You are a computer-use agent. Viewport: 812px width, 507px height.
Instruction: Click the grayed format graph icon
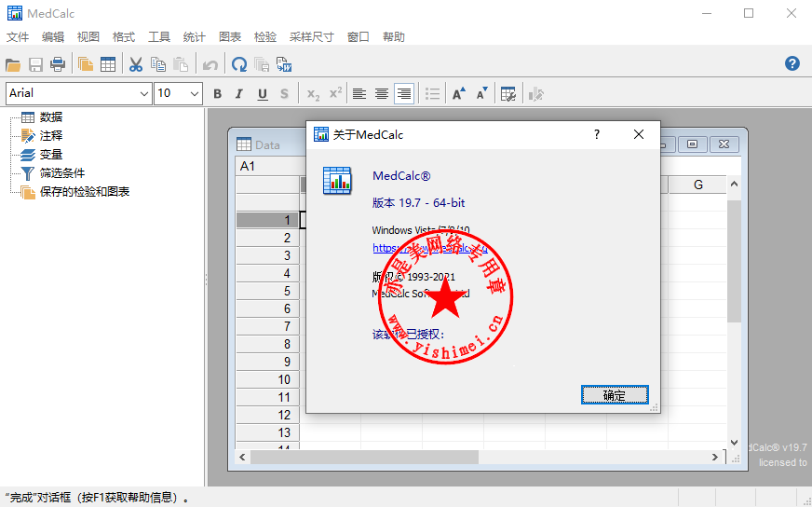[535, 94]
